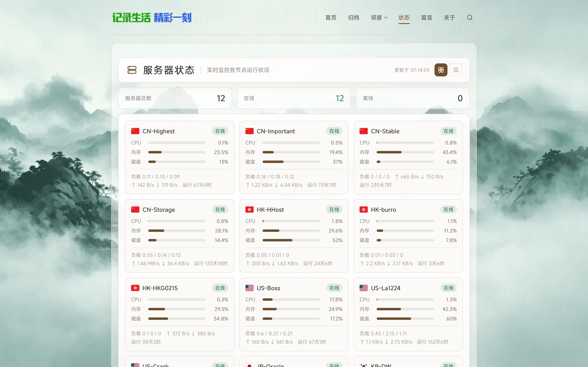The width and height of the screenshot is (588, 367).
Task: Click the China flag on CN-Stable card
Action: point(363,131)
